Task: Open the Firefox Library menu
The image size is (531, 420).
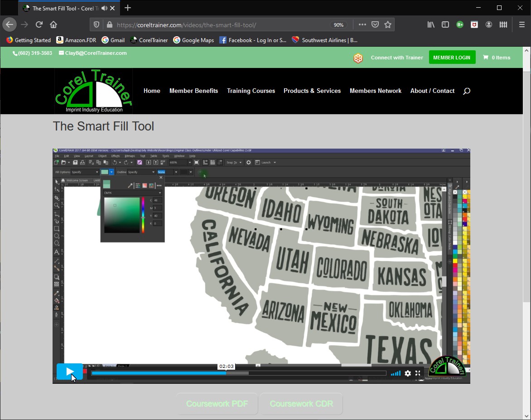Action: (x=431, y=25)
